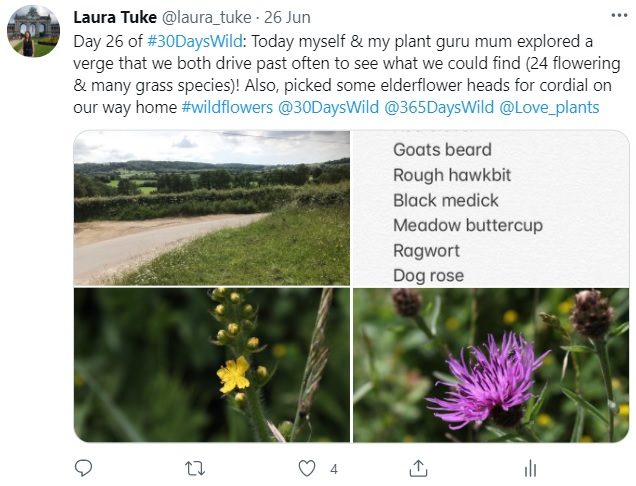Open the share tweet options
The image size is (636, 486).
[x=420, y=468]
